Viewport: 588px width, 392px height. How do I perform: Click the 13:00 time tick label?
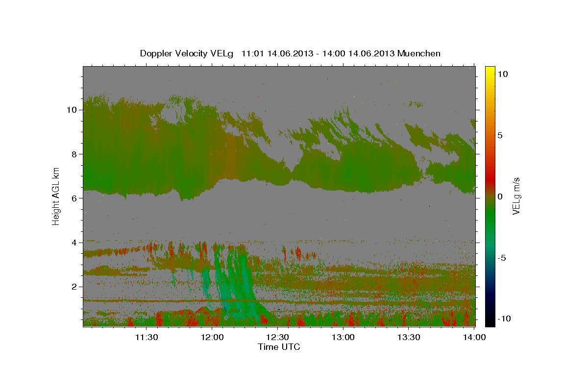tap(343, 337)
